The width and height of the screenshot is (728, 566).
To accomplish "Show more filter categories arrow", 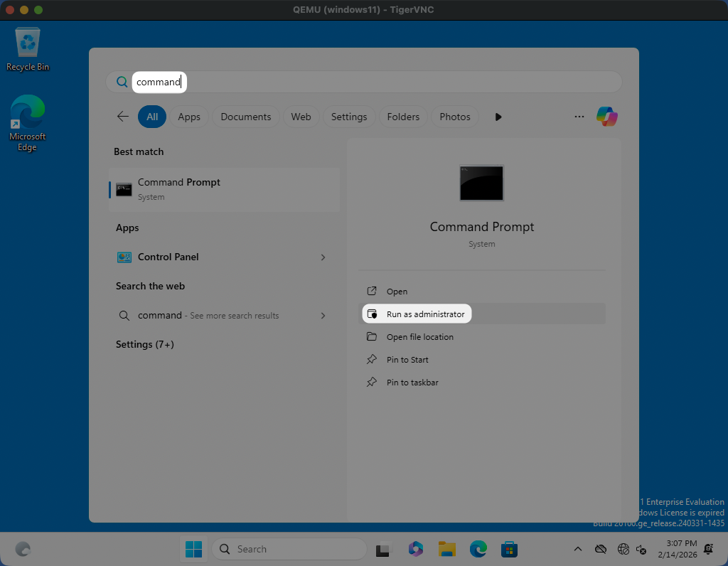I will pyautogui.click(x=498, y=117).
